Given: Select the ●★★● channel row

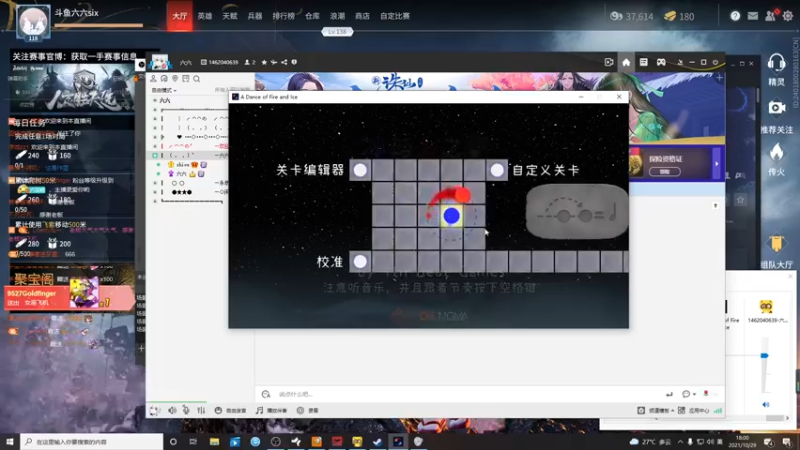Looking at the screenshot, I should click(189, 192).
